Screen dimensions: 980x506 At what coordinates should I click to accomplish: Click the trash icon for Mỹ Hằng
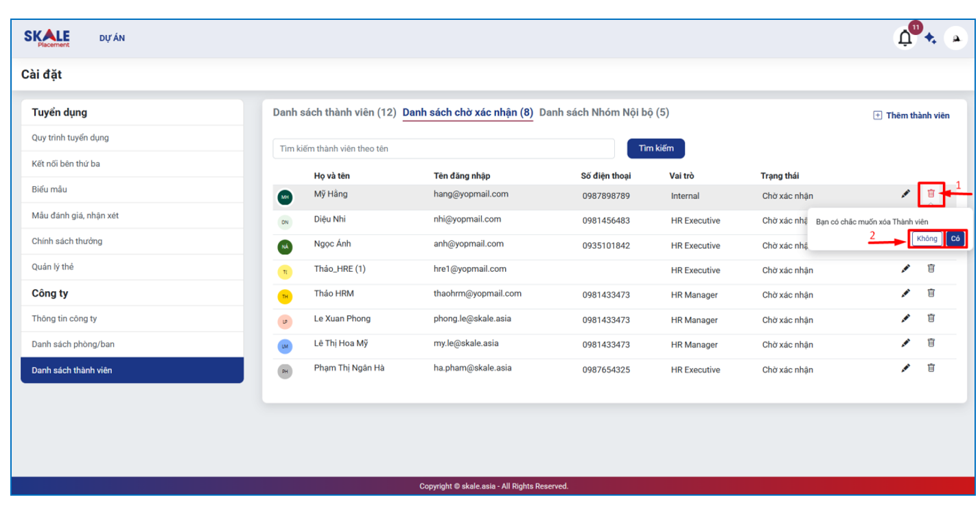pyautogui.click(x=931, y=194)
